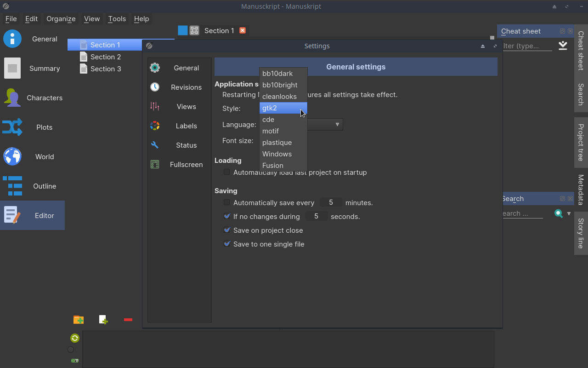
Task: Enable Automatically save every minutes checkbox
Action: tap(226, 202)
